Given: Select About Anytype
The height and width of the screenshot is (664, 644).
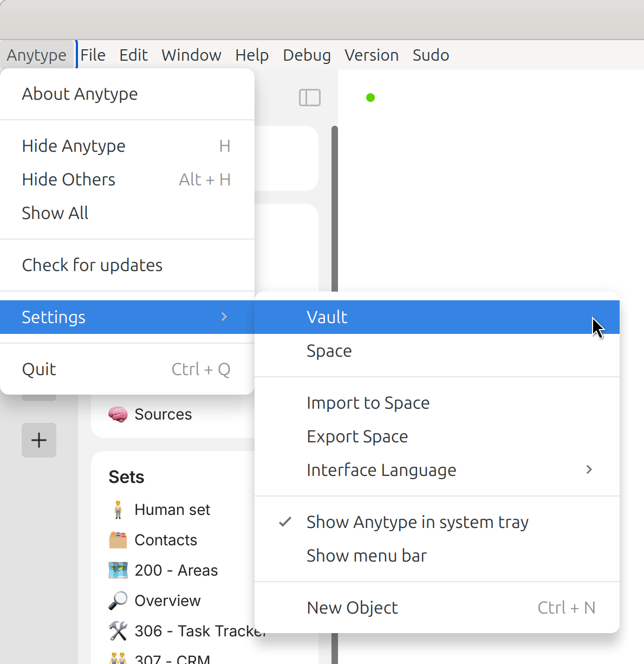Looking at the screenshot, I should coord(127,94).
